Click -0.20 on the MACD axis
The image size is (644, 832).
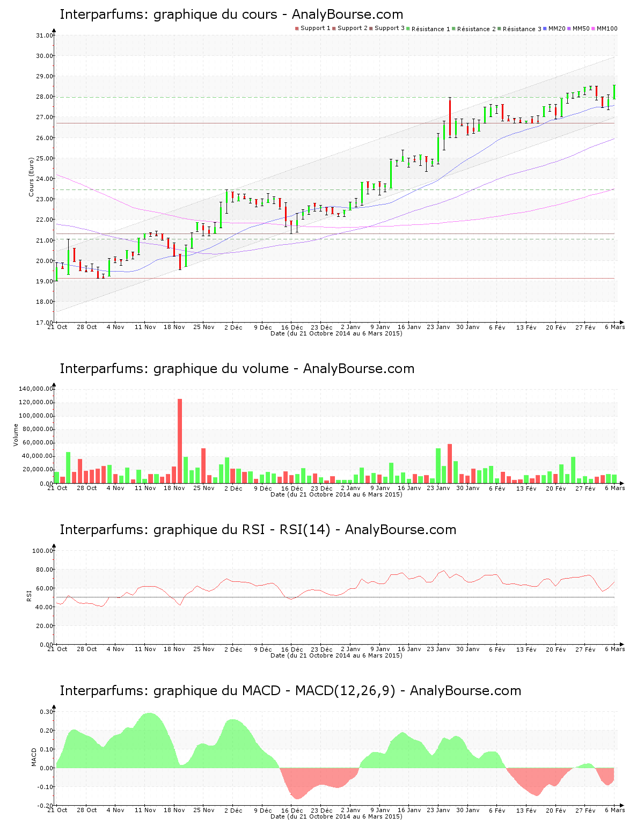pyautogui.click(x=45, y=806)
